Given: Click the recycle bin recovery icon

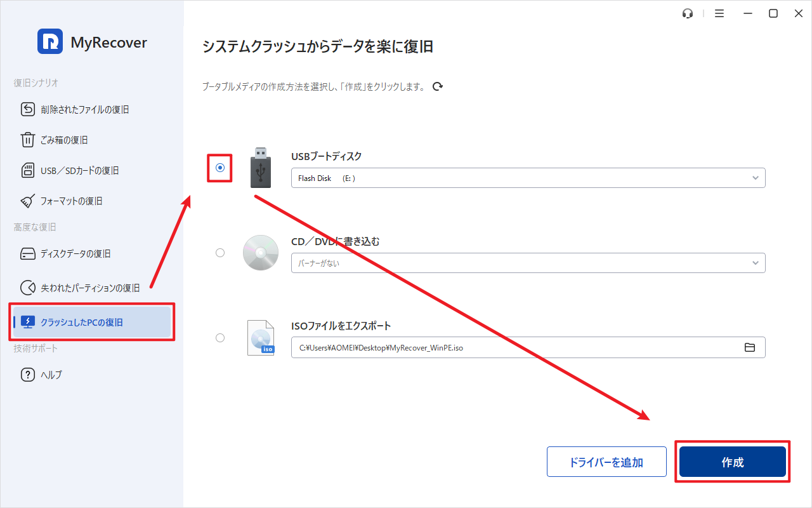Looking at the screenshot, I should coord(28,140).
